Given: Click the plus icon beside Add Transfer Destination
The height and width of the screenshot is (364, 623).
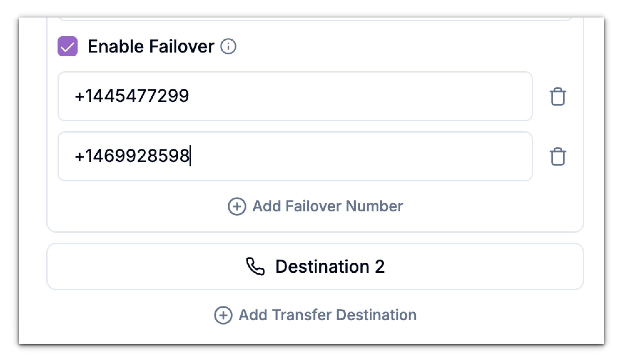Looking at the screenshot, I should point(223,315).
